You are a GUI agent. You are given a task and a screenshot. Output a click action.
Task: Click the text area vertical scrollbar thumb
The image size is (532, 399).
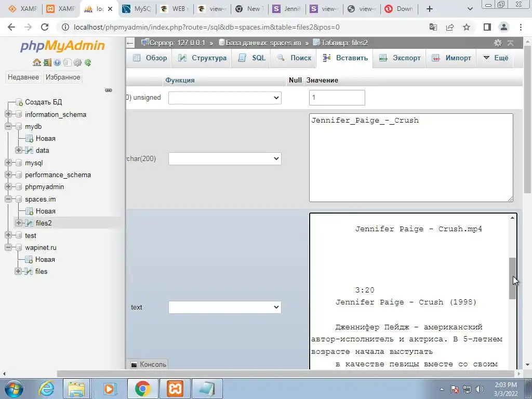[512, 278]
